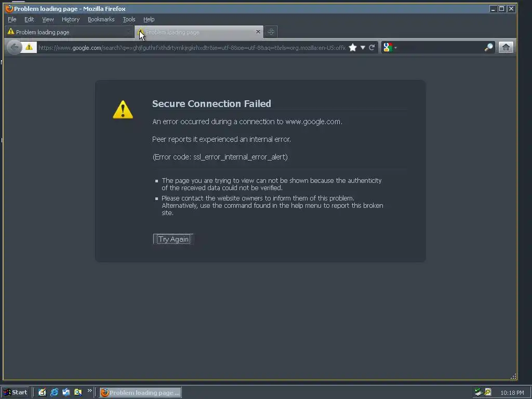Switch to the first Problem loading page tab
Image resolution: width=532 pixels, height=399 pixels.
tap(69, 32)
